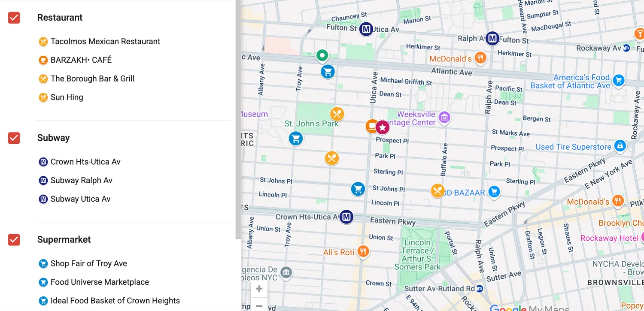Screen dimensions: 644x311
Task: Select the Weeksville Heritage Center museum pin
Action: pos(444,117)
